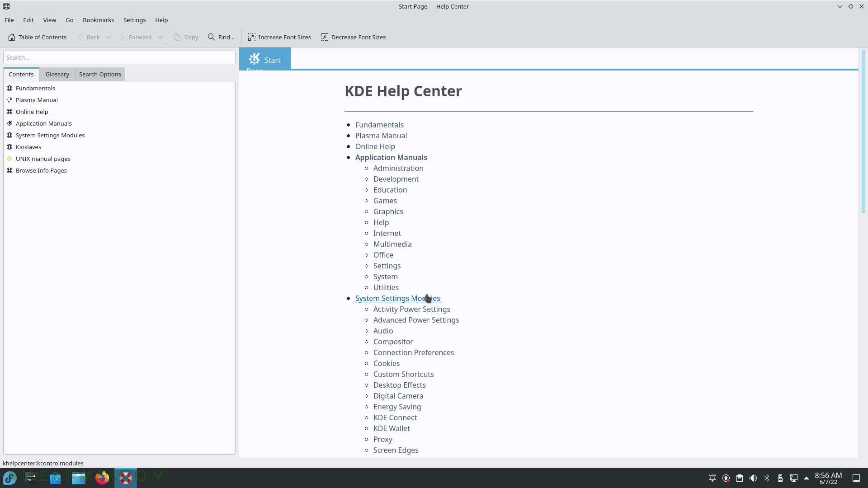Open the Go menu
This screenshot has width=868, height=488.
[69, 20]
